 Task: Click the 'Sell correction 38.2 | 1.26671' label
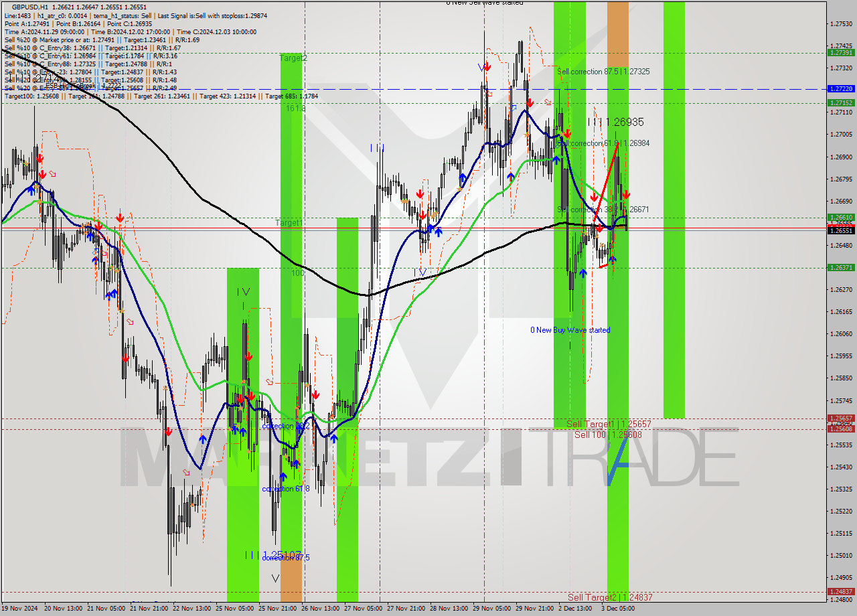603,210
